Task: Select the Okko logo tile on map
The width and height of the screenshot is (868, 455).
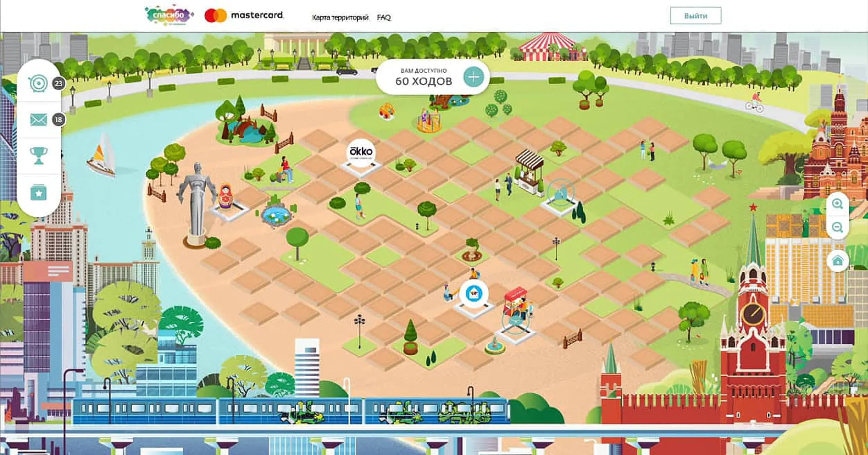Action: click(361, 153)
